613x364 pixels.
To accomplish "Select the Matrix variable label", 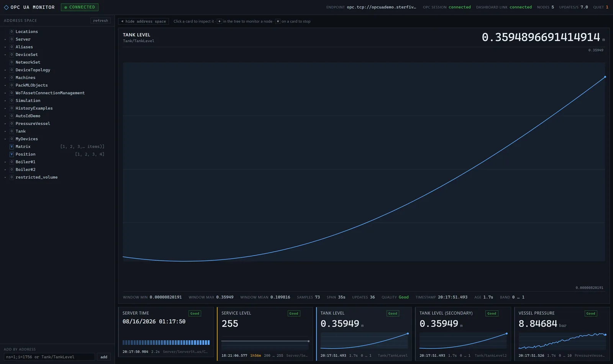I will [x=23, y=146].
